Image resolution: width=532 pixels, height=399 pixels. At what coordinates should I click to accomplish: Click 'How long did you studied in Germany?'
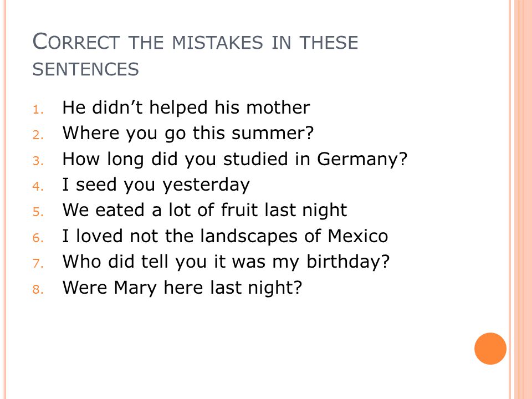[x=235, y=159]
